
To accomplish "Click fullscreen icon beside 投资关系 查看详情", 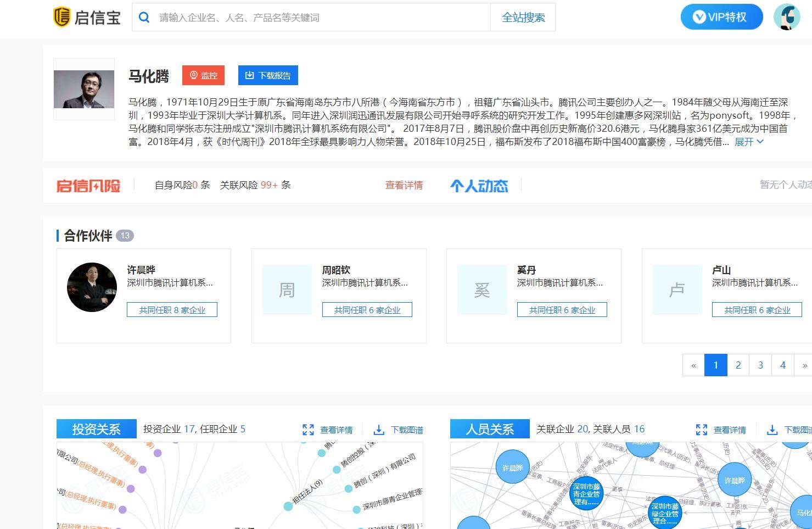I will (x=308, y=430).
